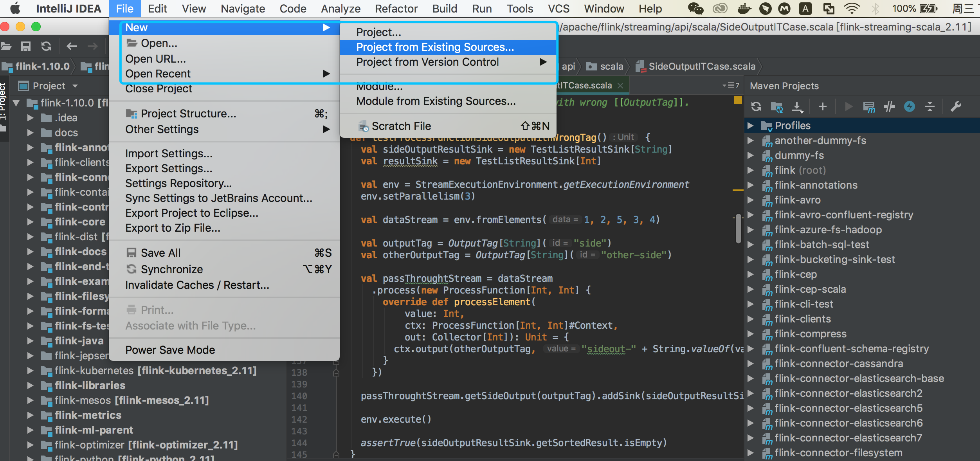The width and height of the screenshot is (980, 461).
Task: Add Maven project with plus icon
Action: (x=823, y=106)
